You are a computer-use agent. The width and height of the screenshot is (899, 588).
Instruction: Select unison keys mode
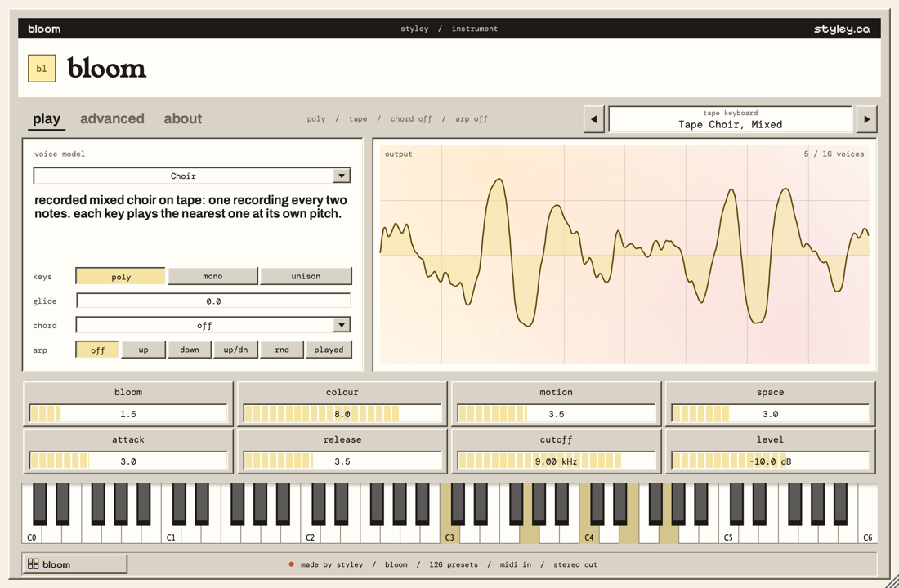[306, 276]
